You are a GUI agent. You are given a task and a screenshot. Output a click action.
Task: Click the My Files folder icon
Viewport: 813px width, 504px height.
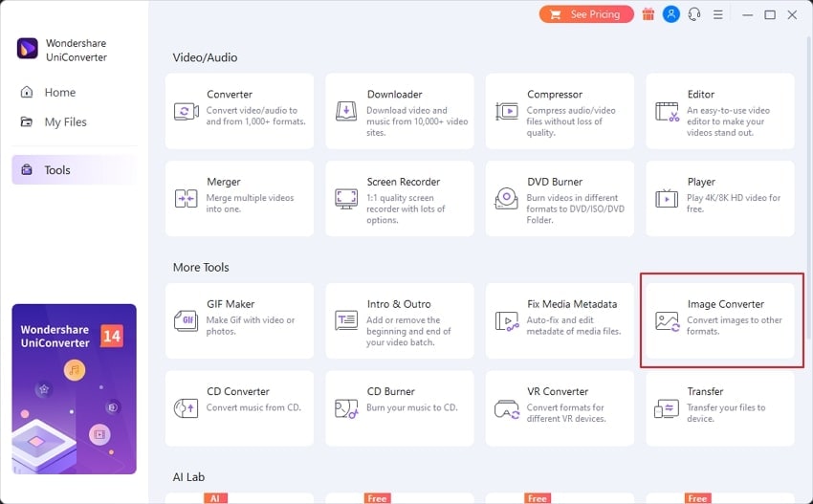coord(27,121)
